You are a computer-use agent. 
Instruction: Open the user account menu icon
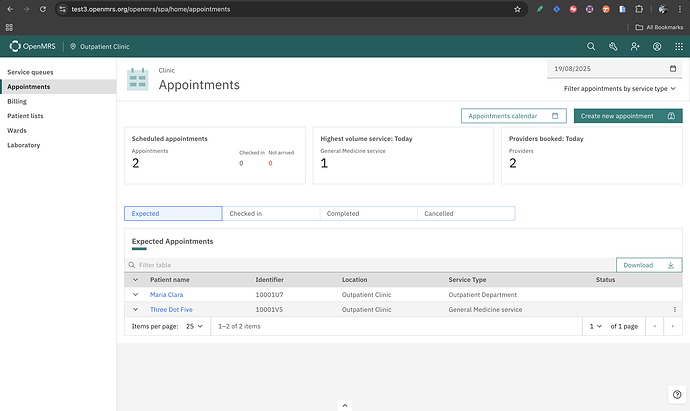pyautogui.click(x=657, y=47)
